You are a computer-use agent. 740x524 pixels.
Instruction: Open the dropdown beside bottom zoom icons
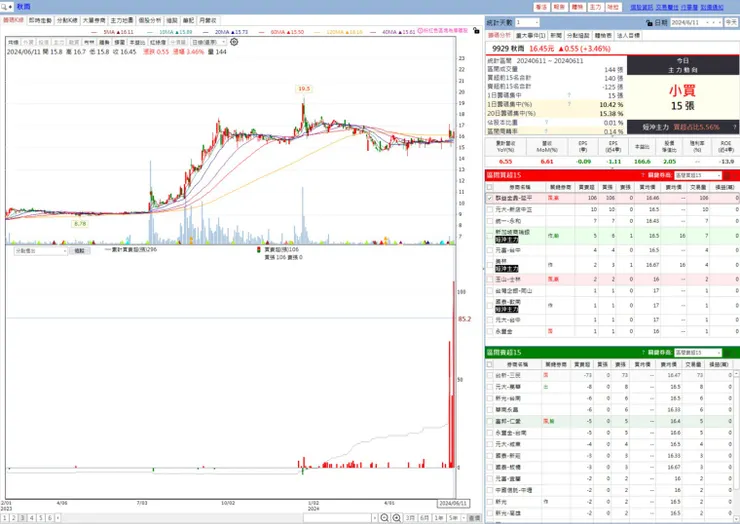pos(374,518)
